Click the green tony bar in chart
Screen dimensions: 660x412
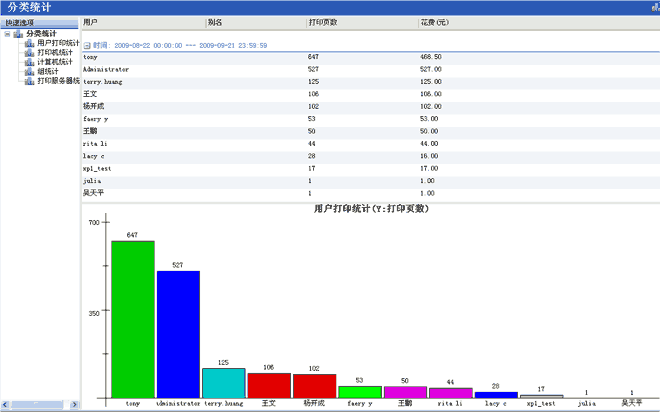(x=133, y=319)
